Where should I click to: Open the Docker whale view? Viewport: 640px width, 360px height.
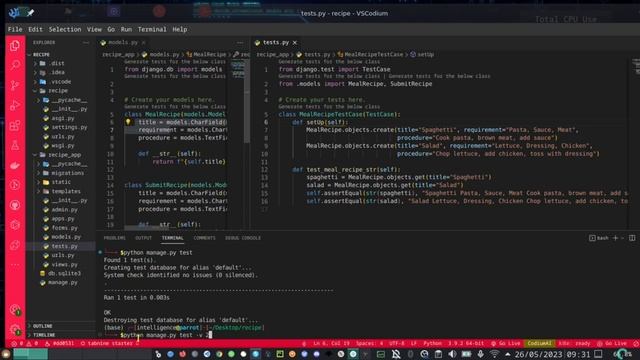pos(15,165)
